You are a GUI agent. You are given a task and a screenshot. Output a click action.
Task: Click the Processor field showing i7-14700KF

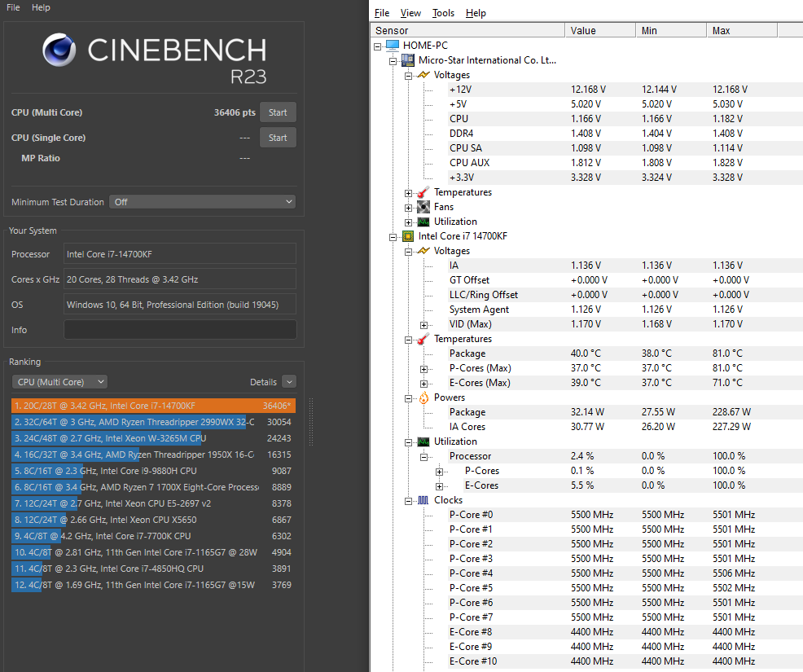pos(180,254)
